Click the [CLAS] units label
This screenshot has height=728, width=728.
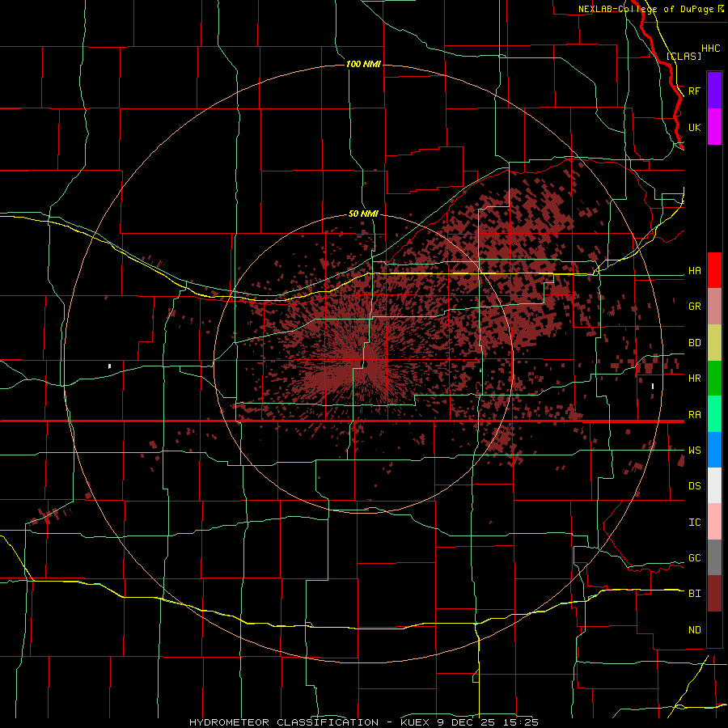point(684,56)
